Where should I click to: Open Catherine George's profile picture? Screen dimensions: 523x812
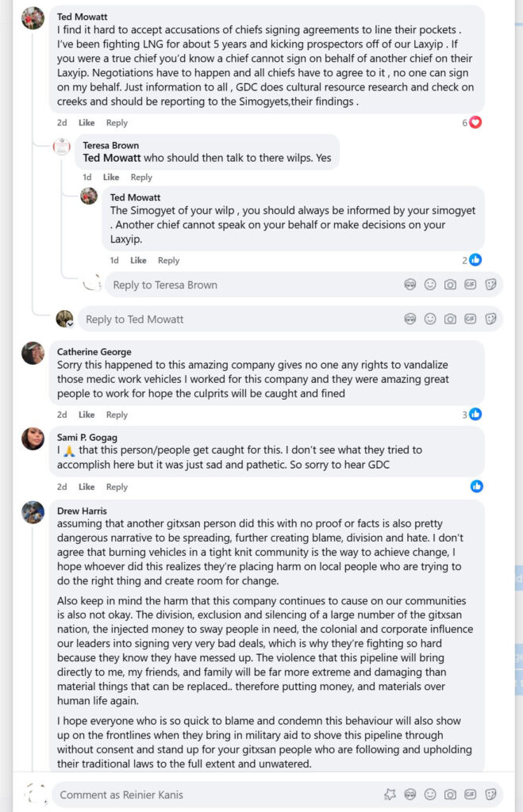pos(33,353)
